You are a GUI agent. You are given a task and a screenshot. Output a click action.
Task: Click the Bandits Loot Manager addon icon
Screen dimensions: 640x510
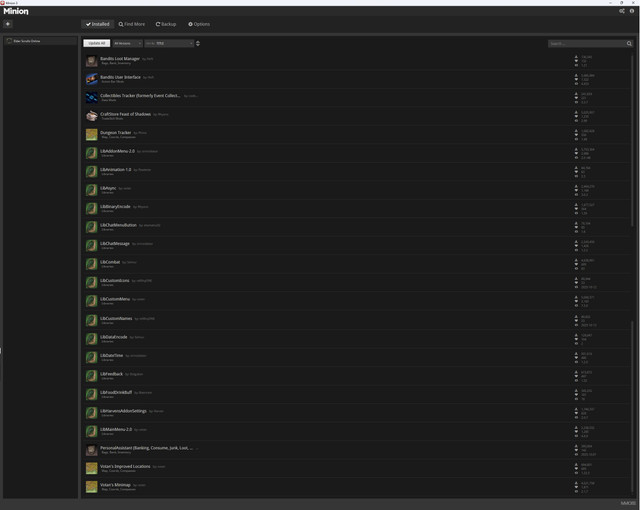[x=91, y=61]
